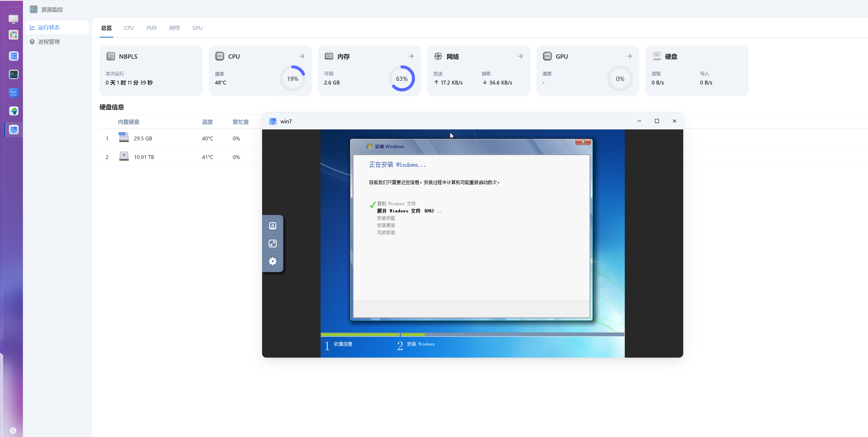The height and width of the screenshot is (437, 868).
Task: Click the 收集信息 stage label
Action: tap(343, 344)
